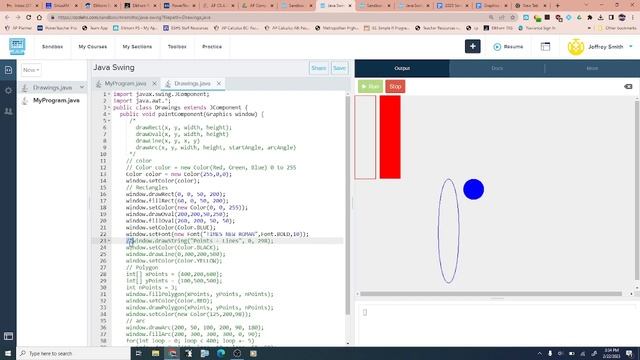Open the notifications icon in system tray
The height and width of the screenshot is (360, 640).
point(629,353)
